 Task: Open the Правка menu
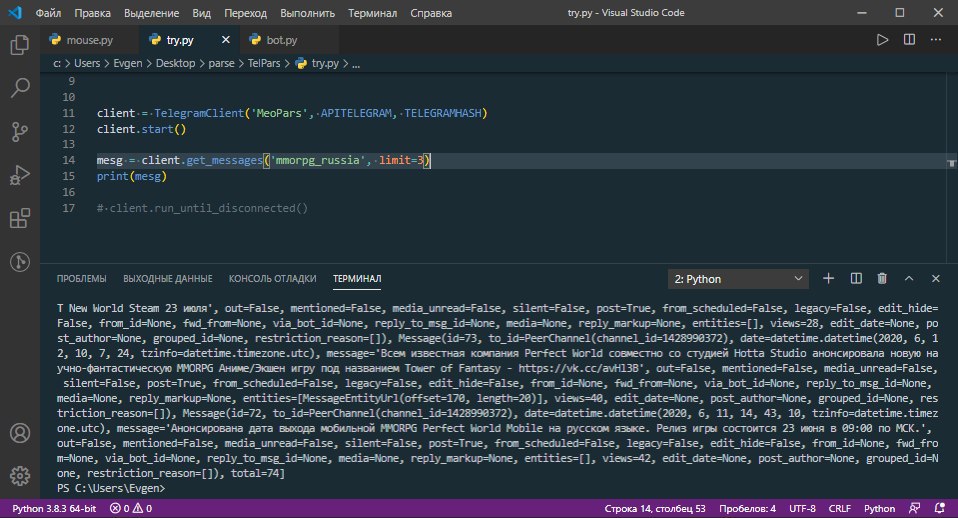[92, 13]
